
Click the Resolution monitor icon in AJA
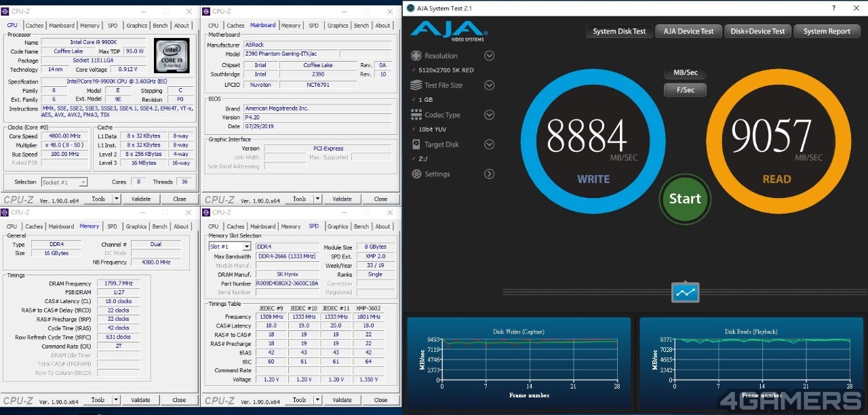[416, 56]
